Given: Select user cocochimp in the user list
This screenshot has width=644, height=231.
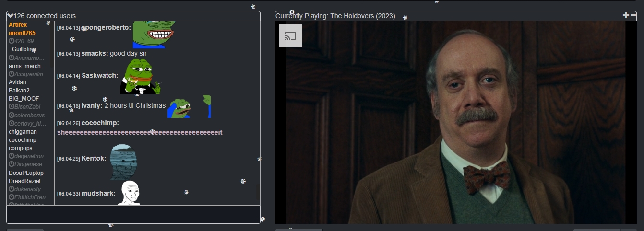Looking at the screenshot, I should tap(23, 140).
